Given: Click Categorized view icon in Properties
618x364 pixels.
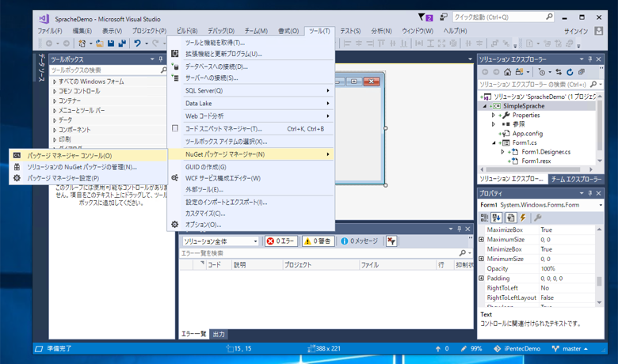Looking at the screenshot, I should [x=484, y=218].
